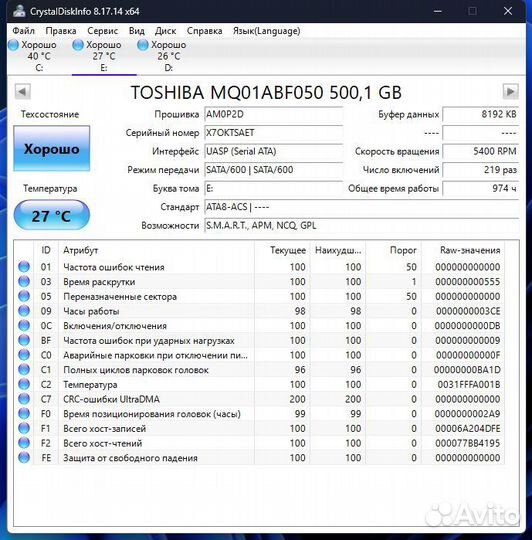Click the Прошивка field AM0P2D

pos(273,114)
